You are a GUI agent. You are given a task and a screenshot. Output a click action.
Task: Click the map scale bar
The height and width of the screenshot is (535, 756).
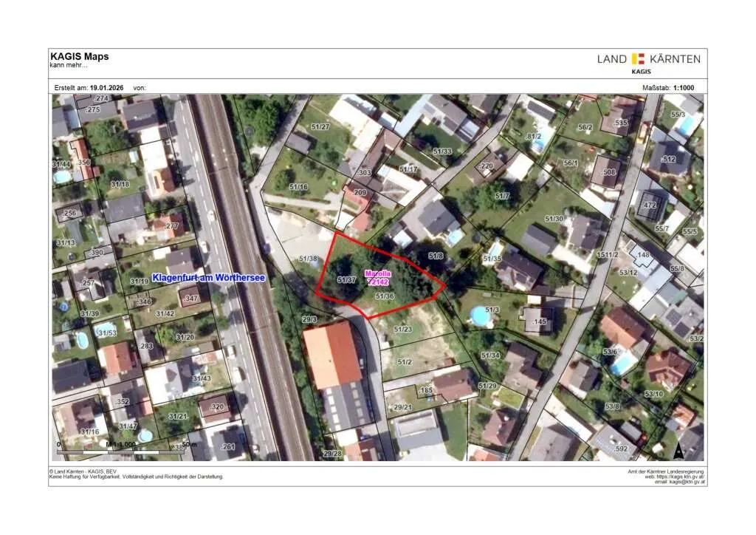[x=120, y=452]
